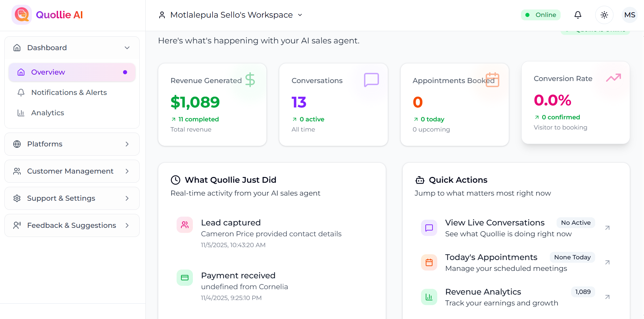Viewport: 644px width, 319px height.
Task: Click the Lead captured people icon
Action: (x=185, y=225)
